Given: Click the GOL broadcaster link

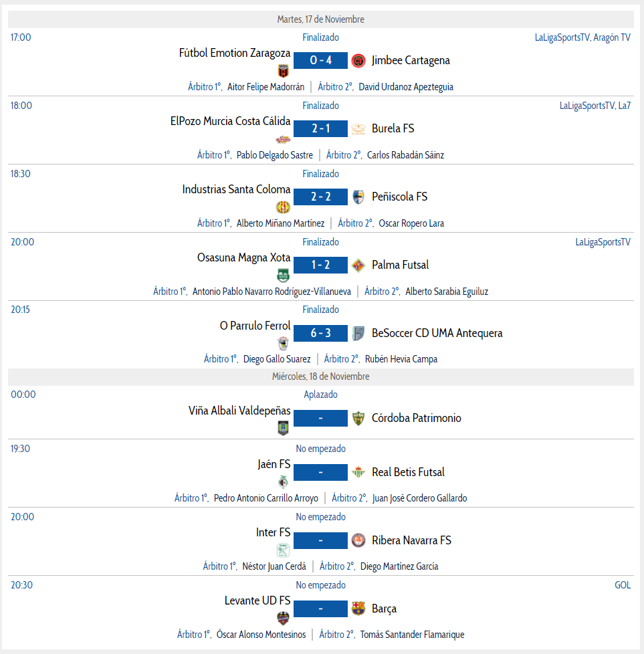Looking at the screenshot, I should [623, 585].
